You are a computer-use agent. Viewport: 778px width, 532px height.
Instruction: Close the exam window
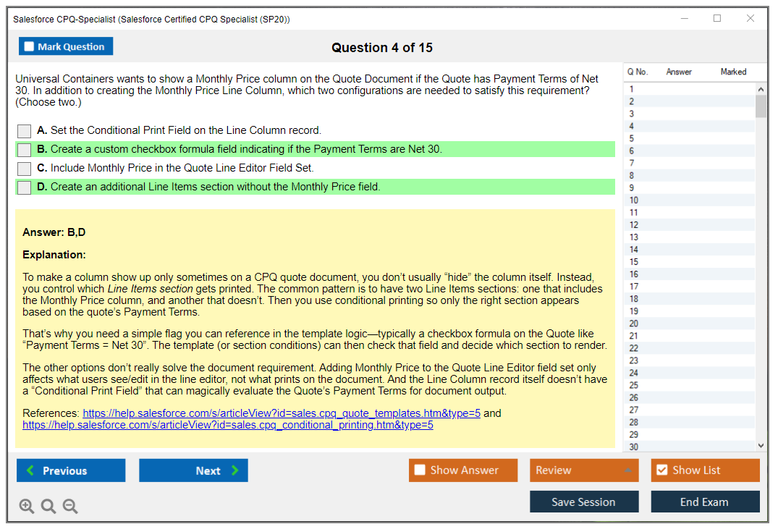(750, 19)
